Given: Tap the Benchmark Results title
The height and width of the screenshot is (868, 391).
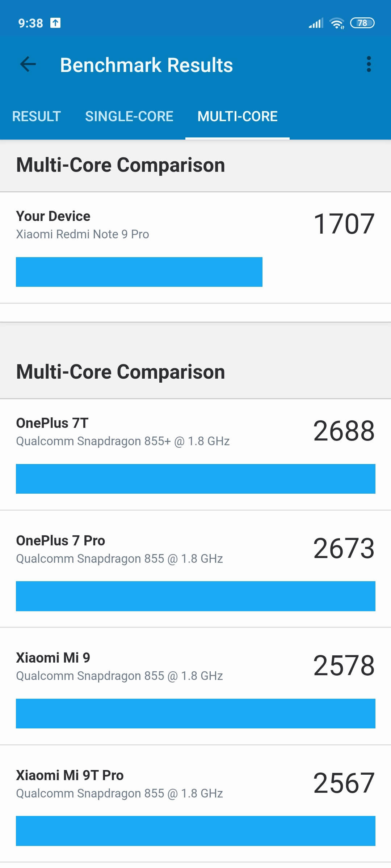Looking at the screenshot, I should (x=146, y=65).
